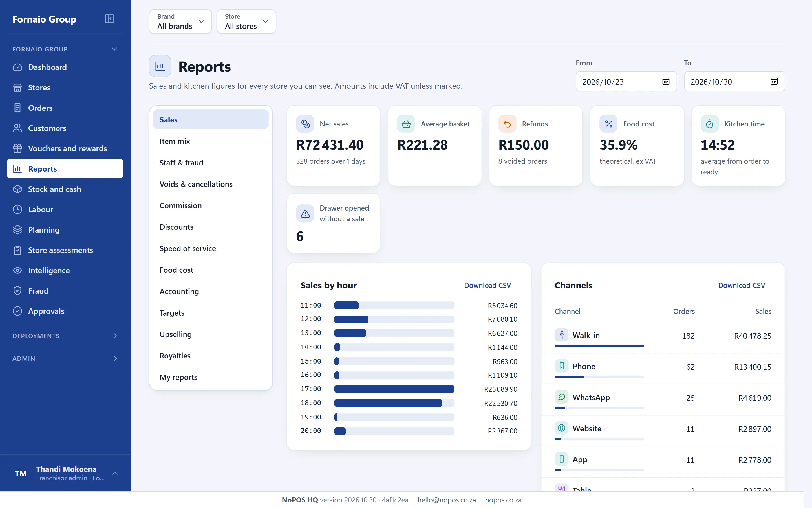Viewport: 812px width, 508px height.
Task: Expand the Deployments section
Action: [x=65, y=336]
